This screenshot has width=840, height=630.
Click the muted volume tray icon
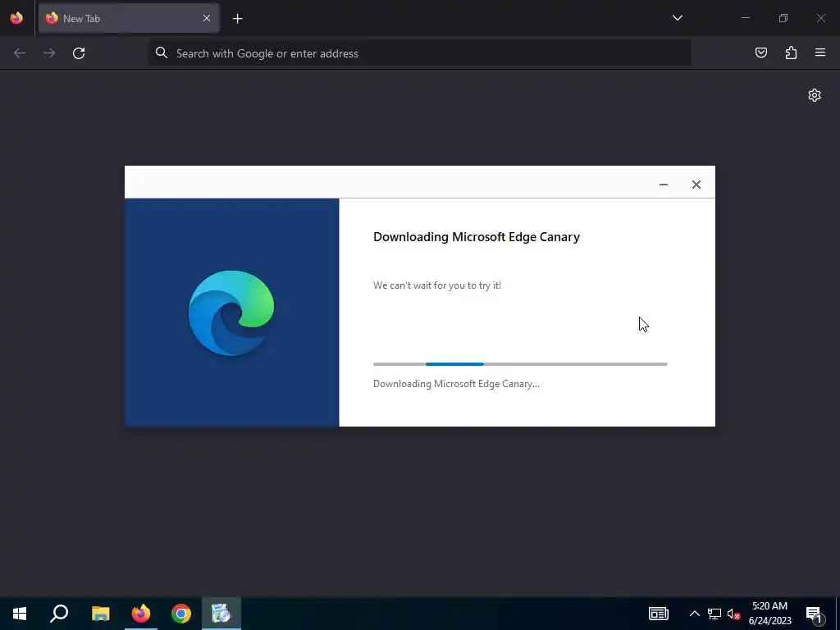tap(733, 614)
